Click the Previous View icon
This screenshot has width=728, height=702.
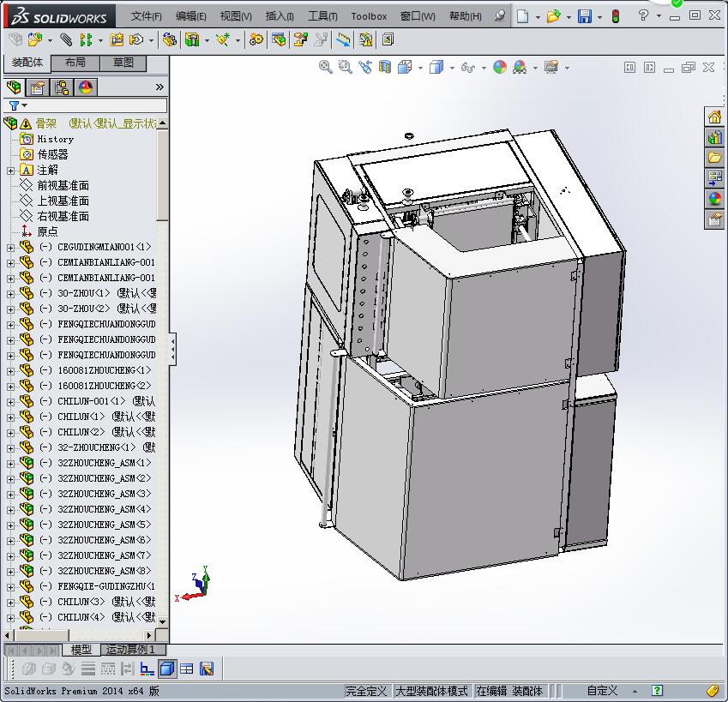[x=365, y=67]
